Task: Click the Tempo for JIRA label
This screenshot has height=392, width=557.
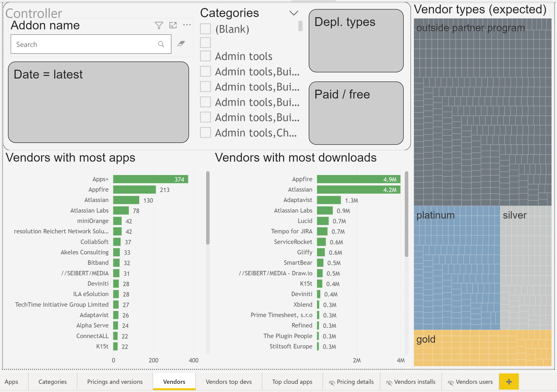Action: (292, 231)
